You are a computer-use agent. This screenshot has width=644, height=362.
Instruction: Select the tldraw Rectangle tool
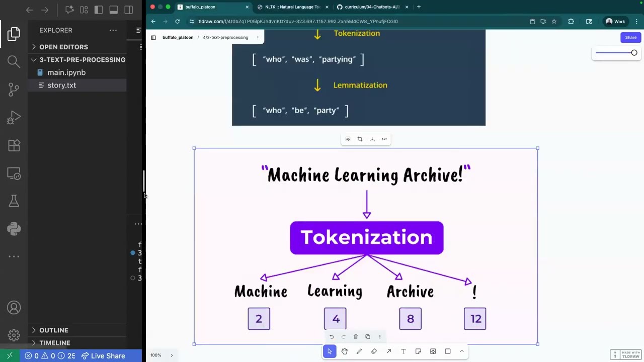448,351
